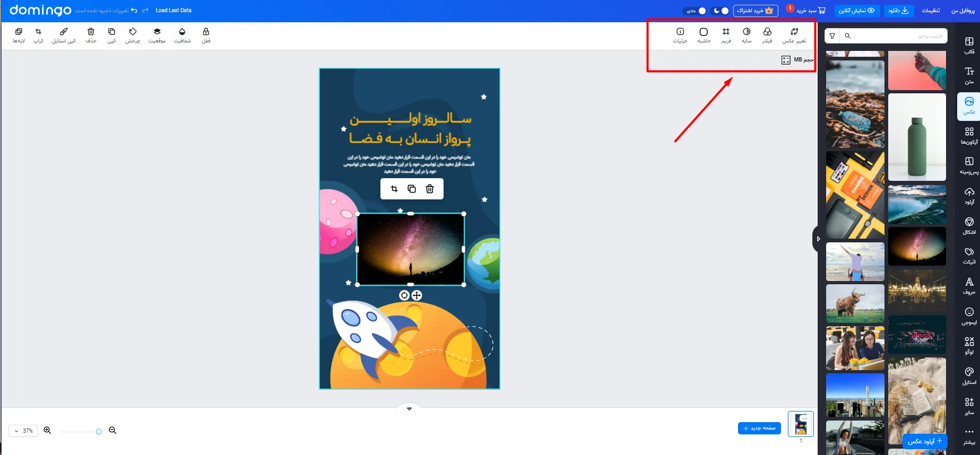Open the 37% zoom level dropdown
The image size is (980, 455).
pyautogui.click(x=24, y=431)
